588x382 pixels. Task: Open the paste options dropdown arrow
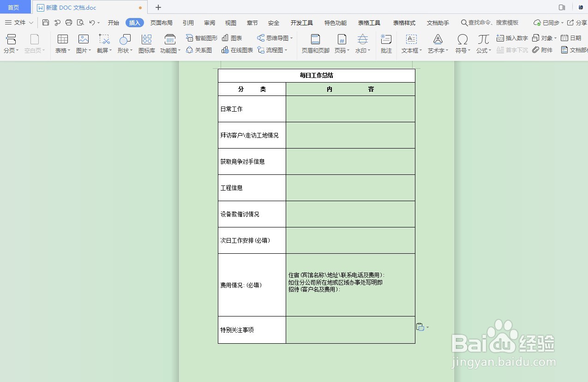click(427, 327)
